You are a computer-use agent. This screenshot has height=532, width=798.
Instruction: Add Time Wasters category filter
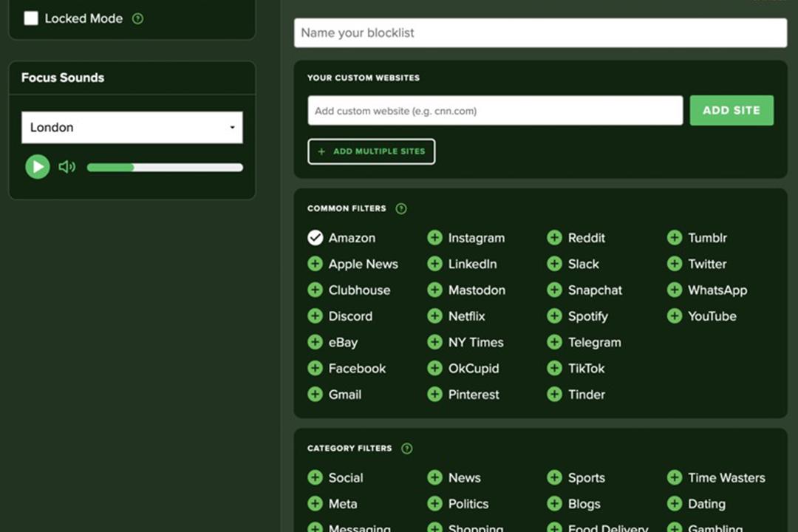(675, 477)
